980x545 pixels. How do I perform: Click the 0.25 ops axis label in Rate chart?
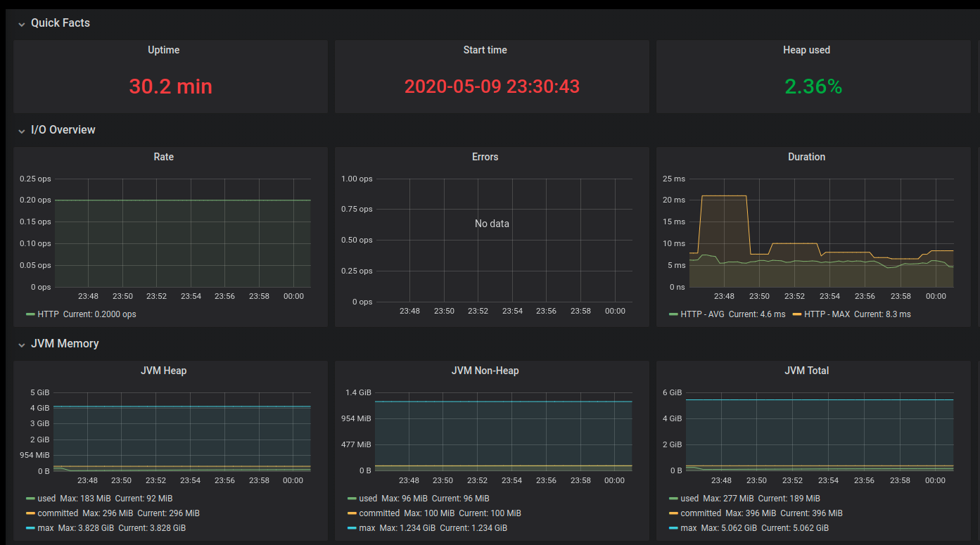pos(35,179)
